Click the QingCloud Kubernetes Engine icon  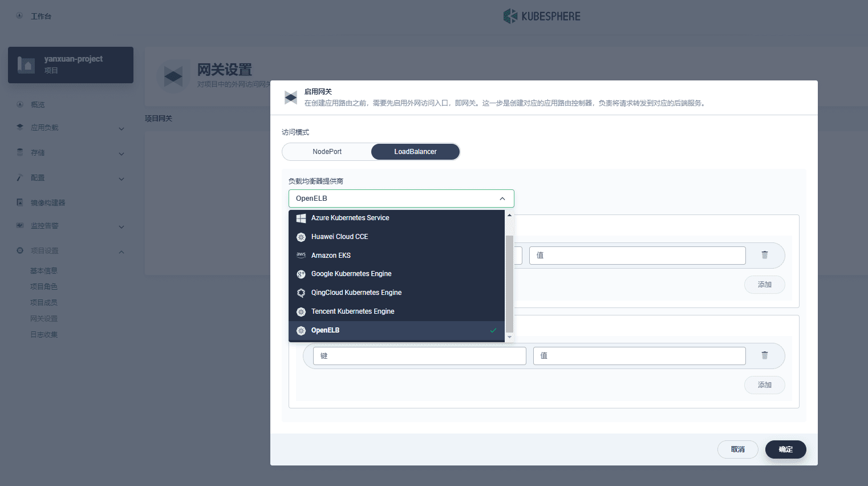click(x=301, y=293)
